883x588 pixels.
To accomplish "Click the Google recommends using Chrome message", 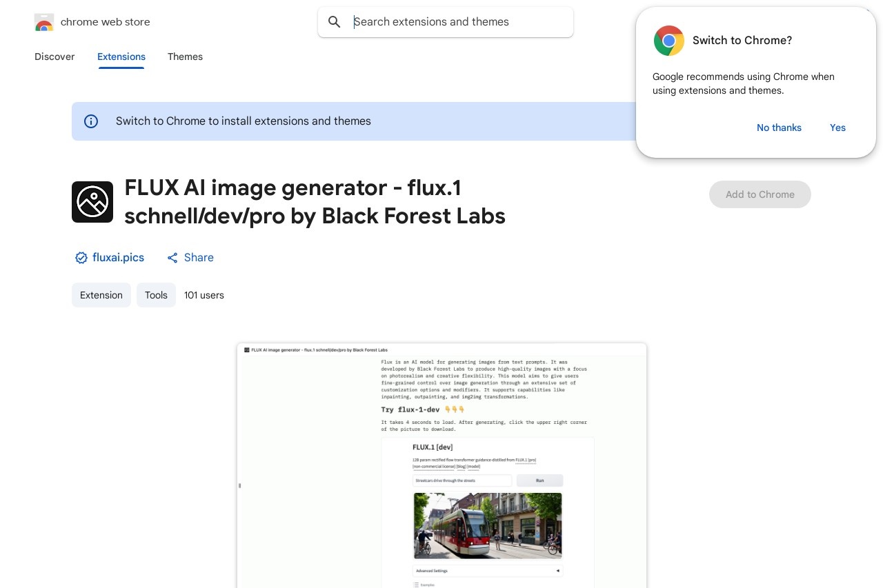I will pos(744,83).
